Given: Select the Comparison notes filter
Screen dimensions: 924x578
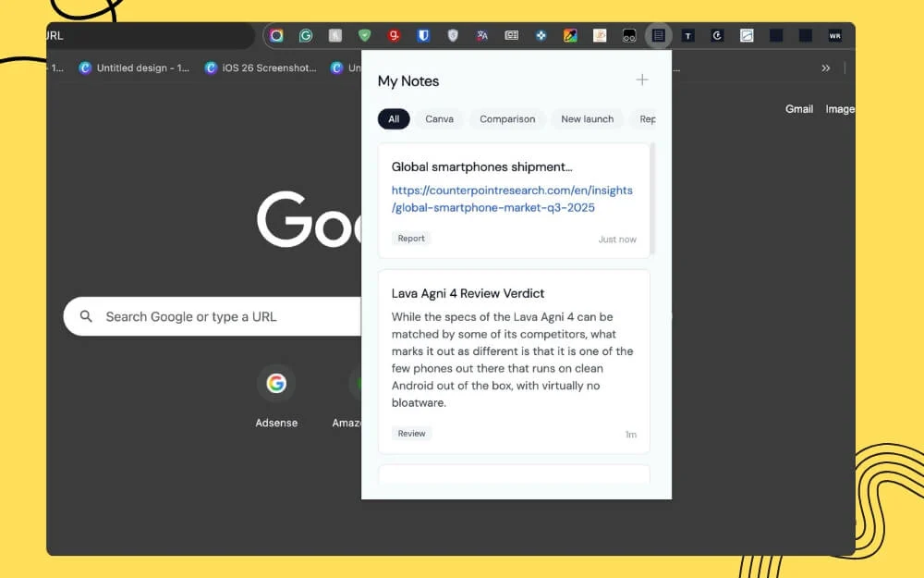Looking at the screenshot, I should (x=506, y=118).
